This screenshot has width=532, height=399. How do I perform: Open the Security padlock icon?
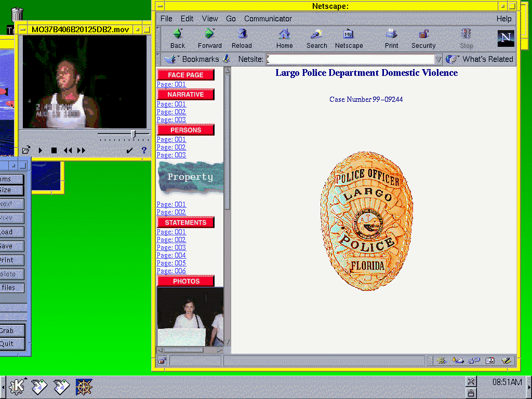point(423,35)
